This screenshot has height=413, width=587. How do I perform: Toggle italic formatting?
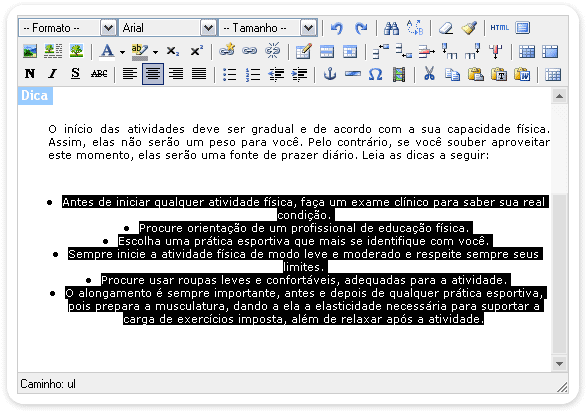point(53,74)
